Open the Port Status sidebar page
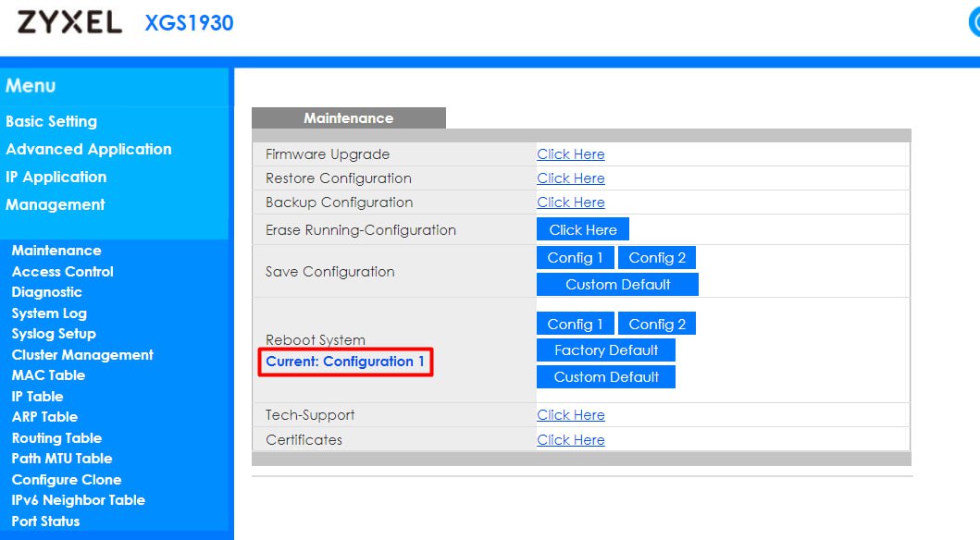Screen dimensions: 980x540 pyautogui.click(x=45, y=522)
